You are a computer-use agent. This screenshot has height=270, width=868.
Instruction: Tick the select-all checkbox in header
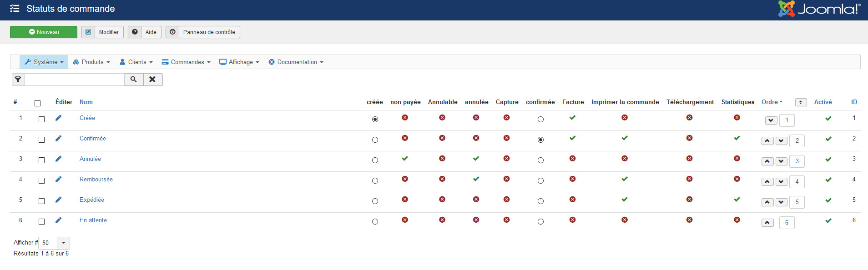pos(38,103)
